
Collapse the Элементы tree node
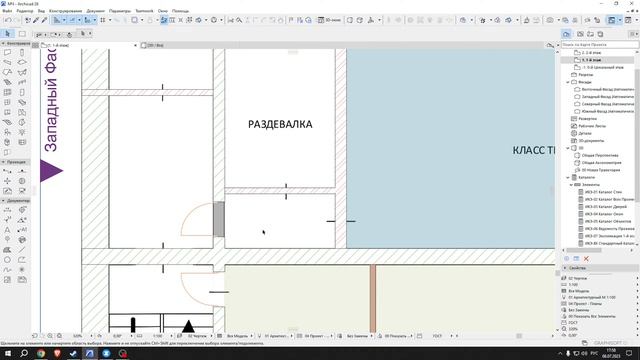coord(571,185)
